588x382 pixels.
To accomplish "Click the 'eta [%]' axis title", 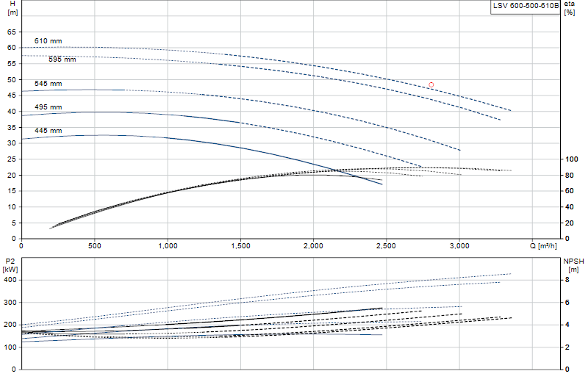I will click(569, 8).
